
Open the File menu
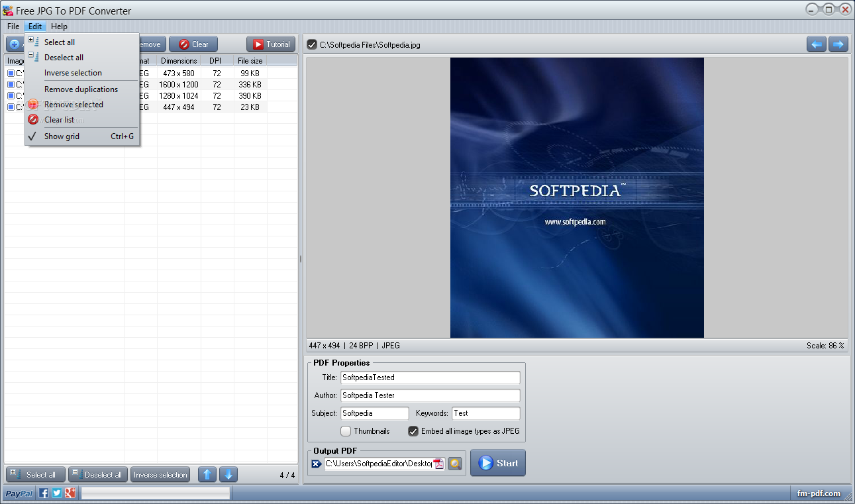(x=13, y=26)
